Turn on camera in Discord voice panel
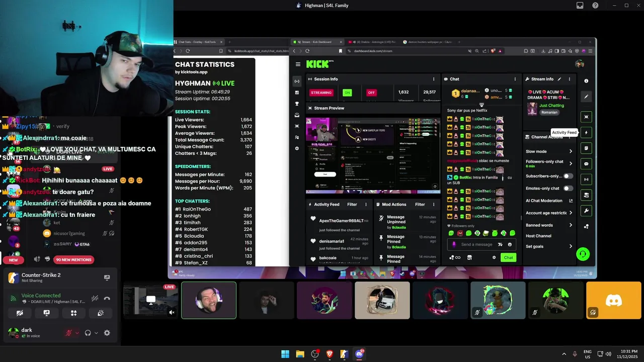 (20, 313)
